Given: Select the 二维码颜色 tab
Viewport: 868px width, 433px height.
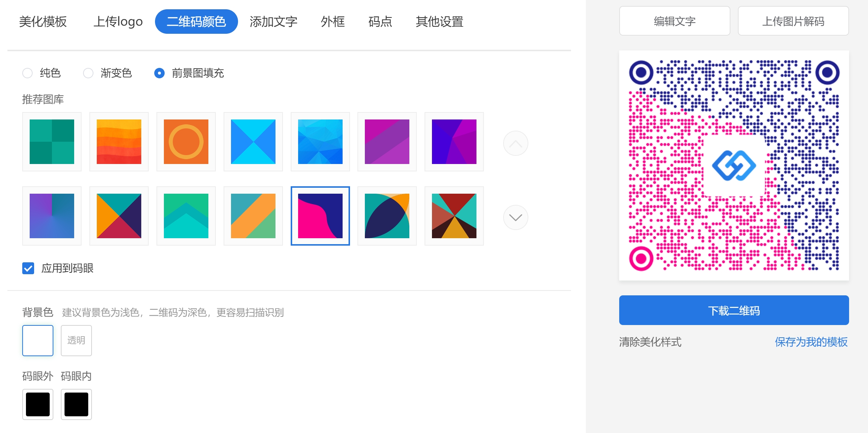Looking at the screenshot, I should [x=196, y=22].
